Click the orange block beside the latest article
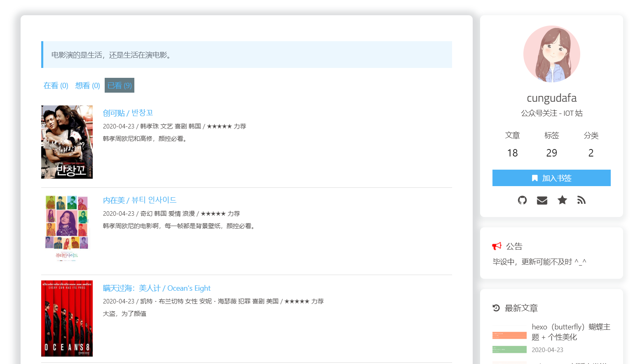Screen dimensions: 640x364 coord(509,335)
